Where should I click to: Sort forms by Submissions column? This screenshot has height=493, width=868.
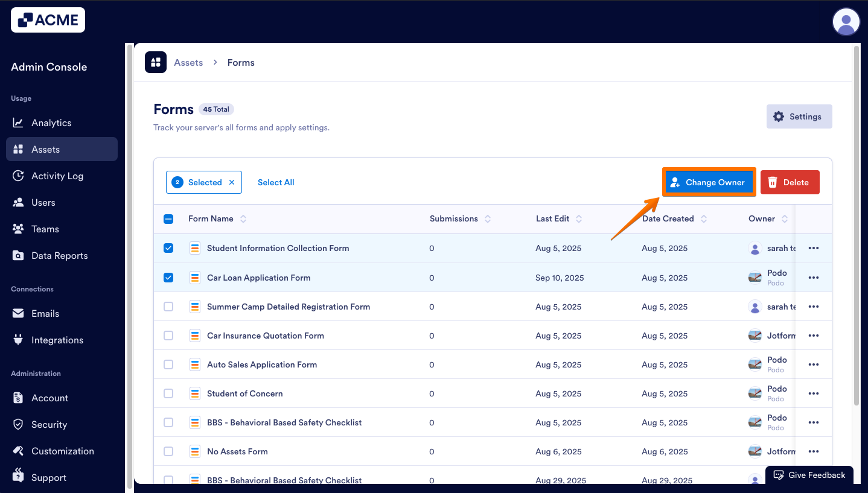click(488, 218)
